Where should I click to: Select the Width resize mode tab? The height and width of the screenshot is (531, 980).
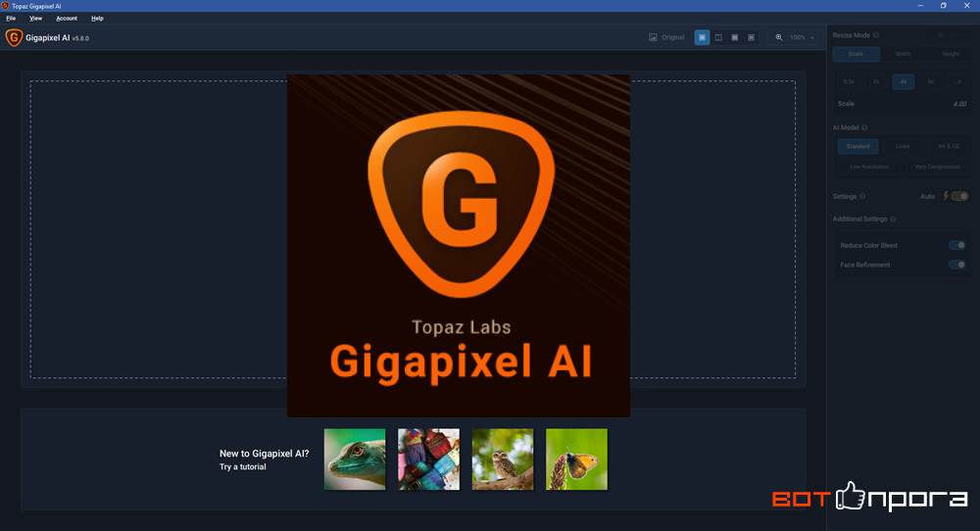coord(903,54)
